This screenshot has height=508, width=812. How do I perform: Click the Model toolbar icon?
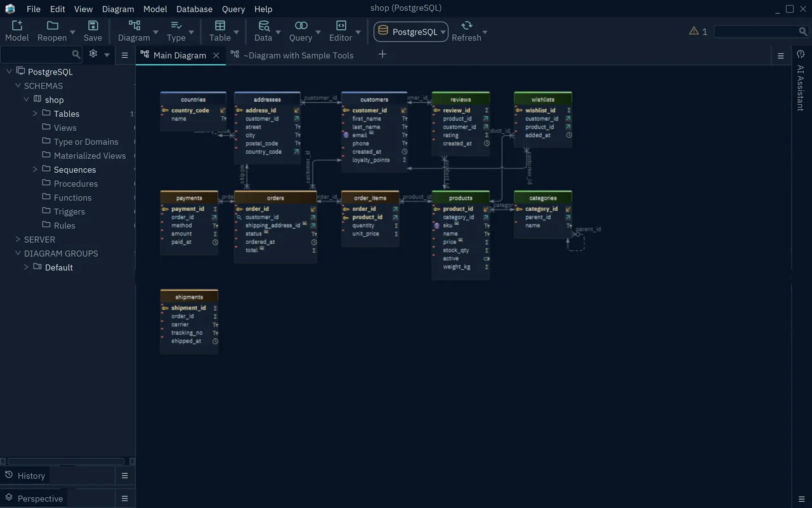(x=17, y=25)
